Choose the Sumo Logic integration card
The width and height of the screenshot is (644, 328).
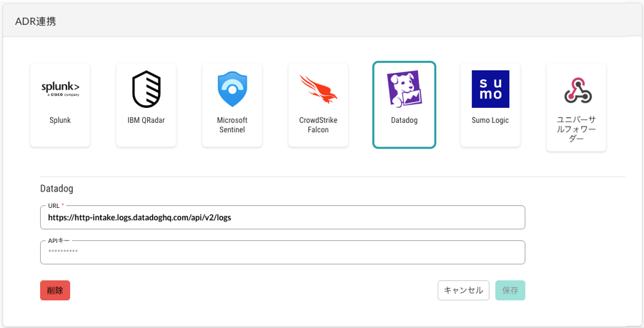490,104
